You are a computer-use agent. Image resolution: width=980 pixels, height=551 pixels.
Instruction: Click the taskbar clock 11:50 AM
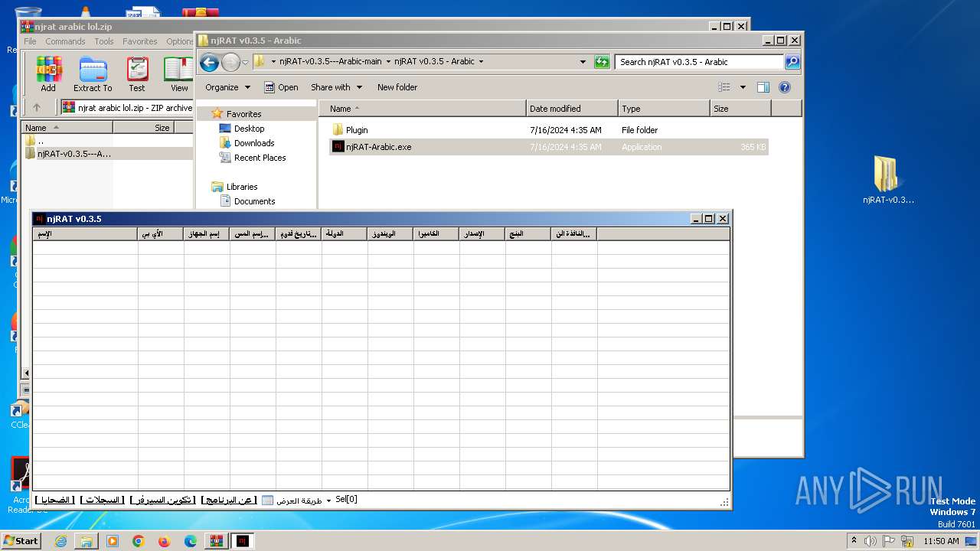pyautogui.click(x=941, y=541)
